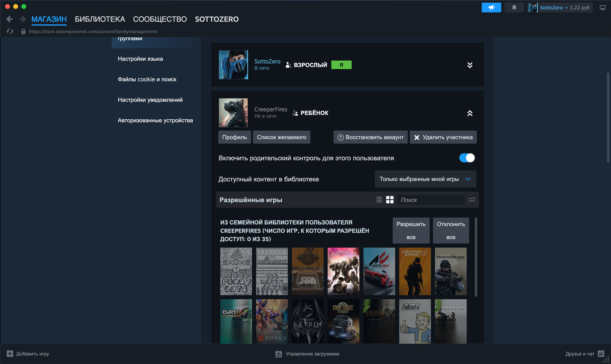611x364 pixels.
Task: Open the notifications bell
Action: coord(514,7)
